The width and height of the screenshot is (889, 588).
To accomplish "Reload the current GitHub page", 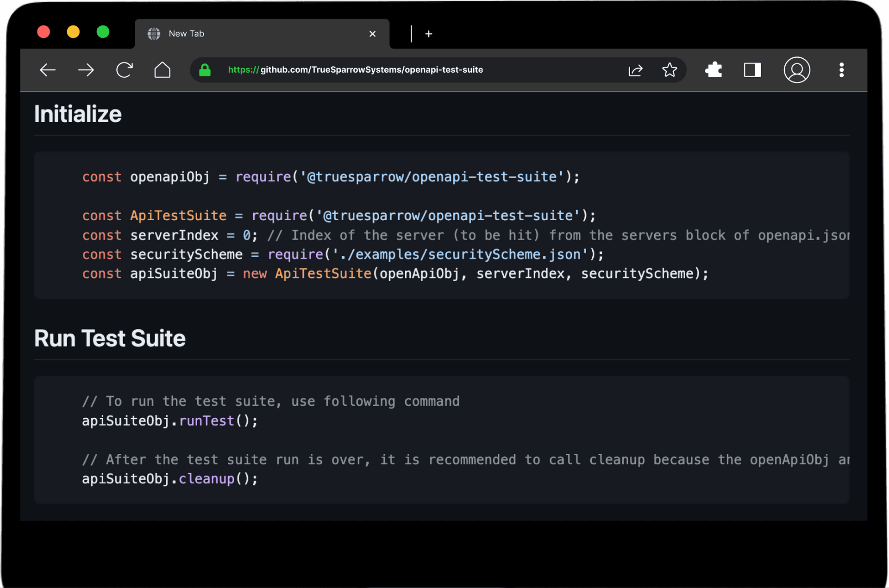I will click(124, 70).
